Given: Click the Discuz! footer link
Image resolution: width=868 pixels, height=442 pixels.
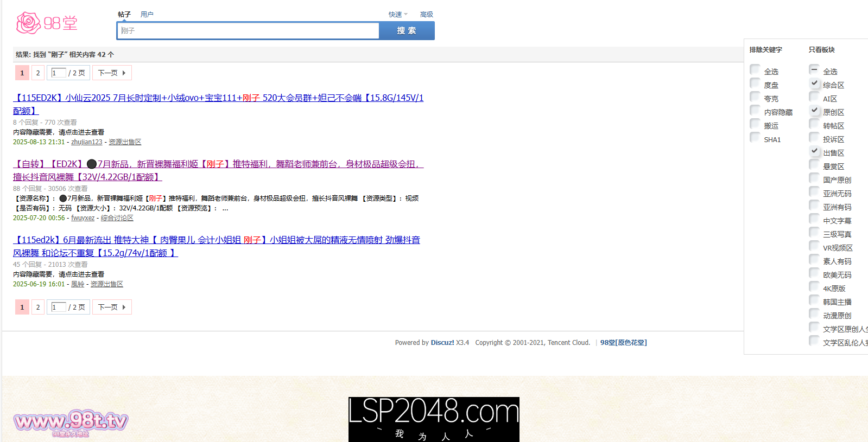Looking at the screenshot, I should (x=442, y=343).
